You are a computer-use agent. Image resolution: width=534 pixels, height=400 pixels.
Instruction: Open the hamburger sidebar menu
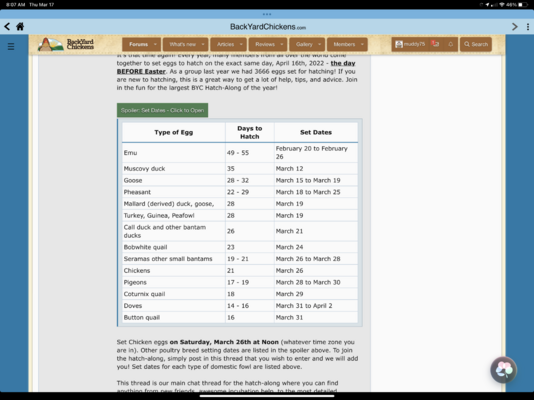11,46
